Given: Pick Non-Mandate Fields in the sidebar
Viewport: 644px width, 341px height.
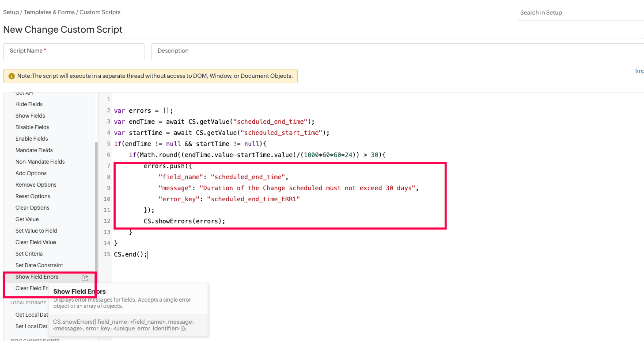Looking at the screenshot, I should (x=40, y=162).
